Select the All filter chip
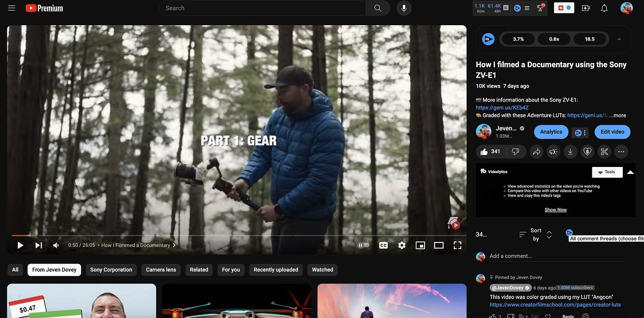 click(15, 270)
